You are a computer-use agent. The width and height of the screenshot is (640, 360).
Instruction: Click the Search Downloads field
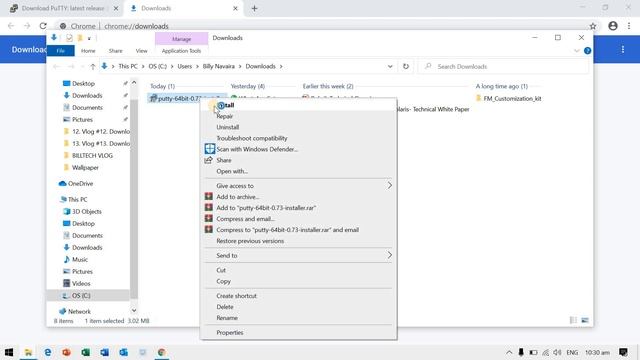[504, 66]
